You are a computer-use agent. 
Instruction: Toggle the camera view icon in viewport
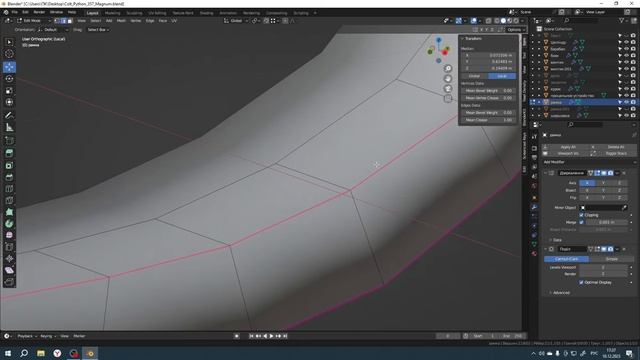pos(448,89)
